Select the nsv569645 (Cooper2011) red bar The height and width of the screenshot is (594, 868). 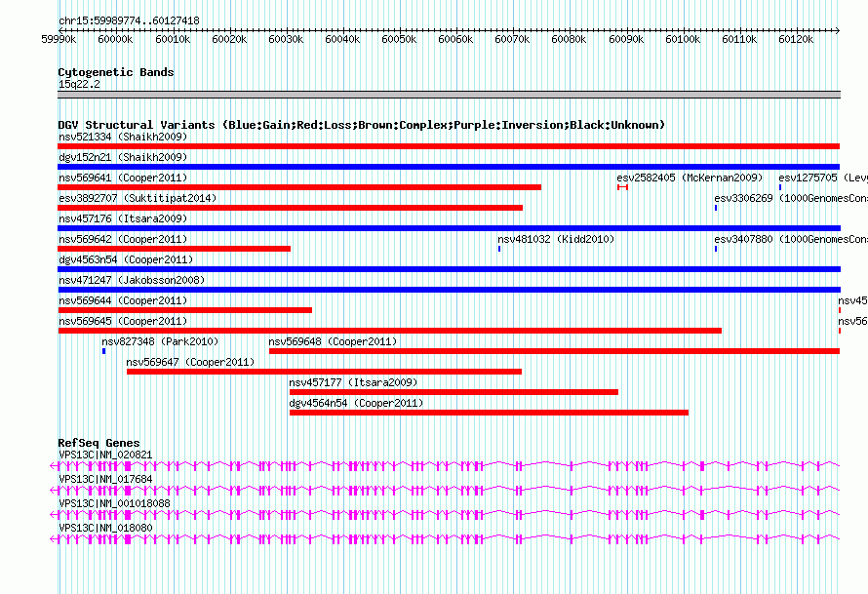coord(390,331)
